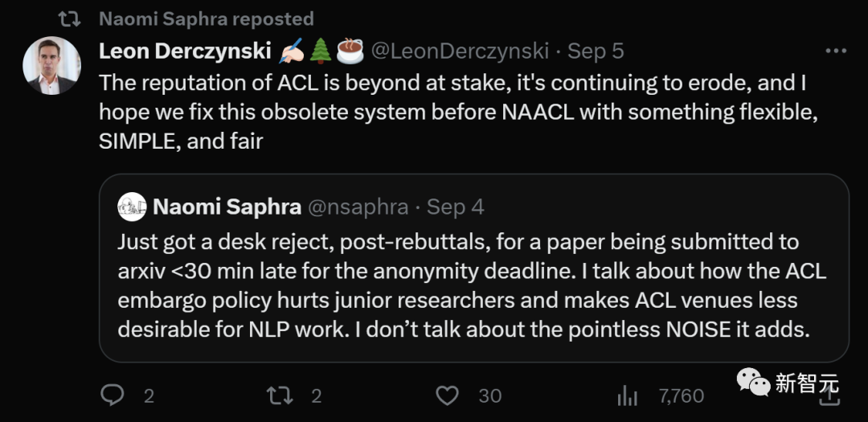Click the repost indicator icon above the tweet
Viewport: 868px width, 422px height.
(70, 18)
